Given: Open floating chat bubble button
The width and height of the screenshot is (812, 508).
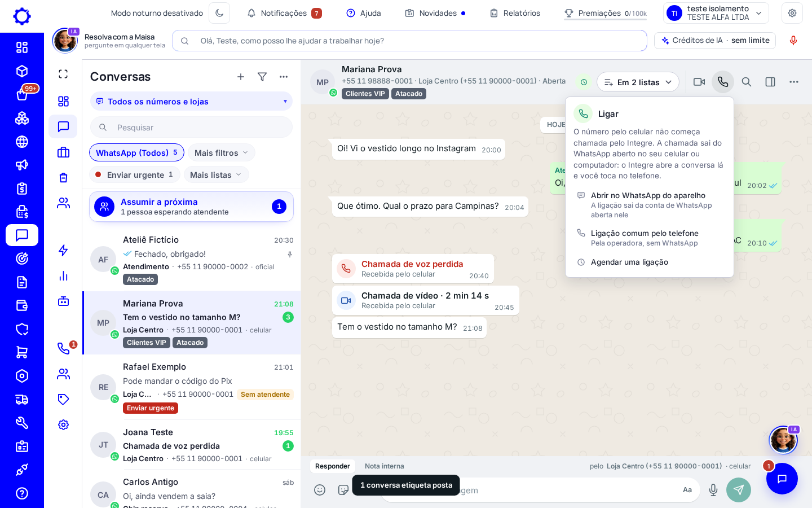Looking at the screenshot, I should [x=782, y=479].
